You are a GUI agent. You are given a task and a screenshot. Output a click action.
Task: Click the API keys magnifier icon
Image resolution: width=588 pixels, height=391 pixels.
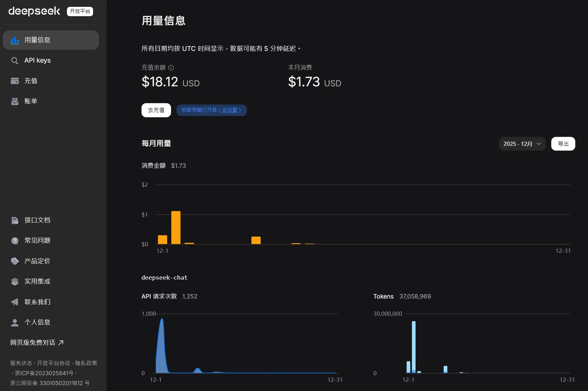click(x=15, y=61)
